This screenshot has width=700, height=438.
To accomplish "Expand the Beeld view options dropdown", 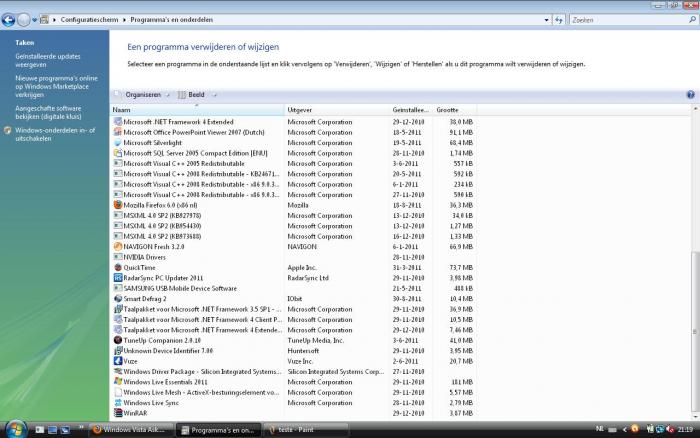I will 195,94.
